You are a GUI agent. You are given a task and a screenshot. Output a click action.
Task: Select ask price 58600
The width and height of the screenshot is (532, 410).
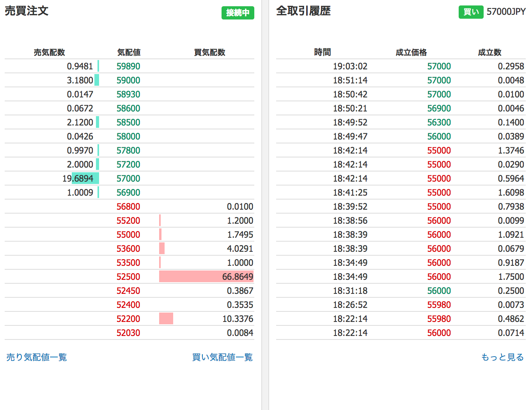click(x=128, y=108)
